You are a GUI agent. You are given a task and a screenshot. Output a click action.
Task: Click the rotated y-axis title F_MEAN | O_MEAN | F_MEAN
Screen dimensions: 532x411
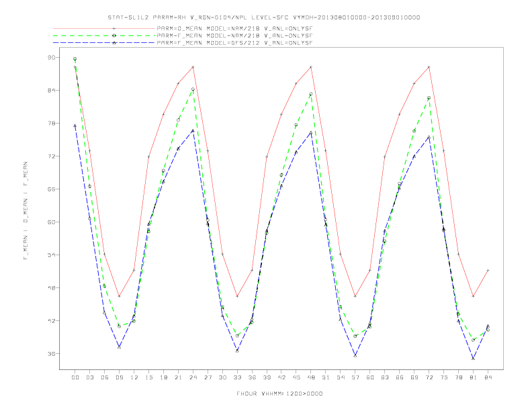(x=26, y=211)
